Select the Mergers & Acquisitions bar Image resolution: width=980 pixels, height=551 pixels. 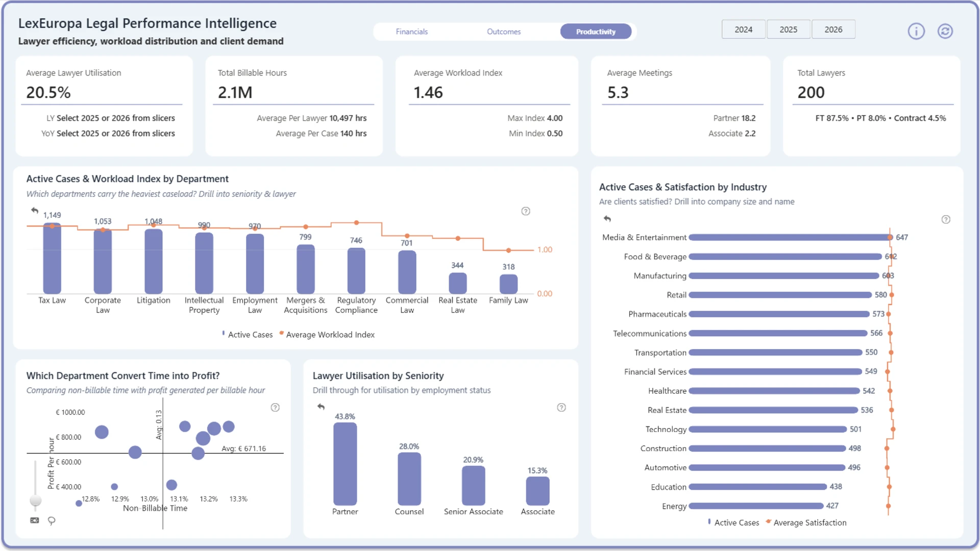tap(306, 269)
